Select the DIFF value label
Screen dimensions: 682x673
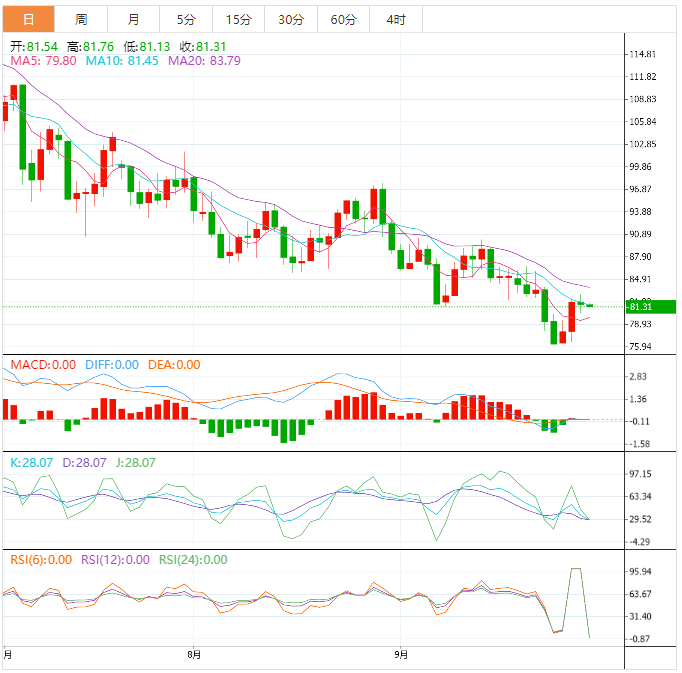(112, 365)
